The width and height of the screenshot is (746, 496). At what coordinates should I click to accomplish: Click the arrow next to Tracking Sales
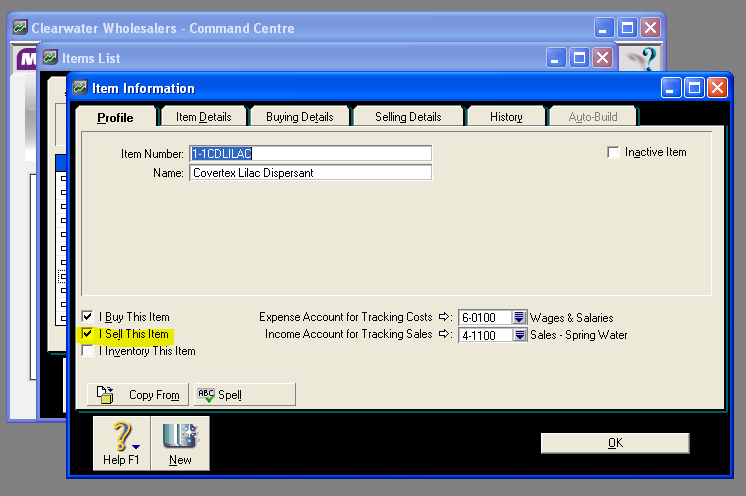click(x=444, y=334)
